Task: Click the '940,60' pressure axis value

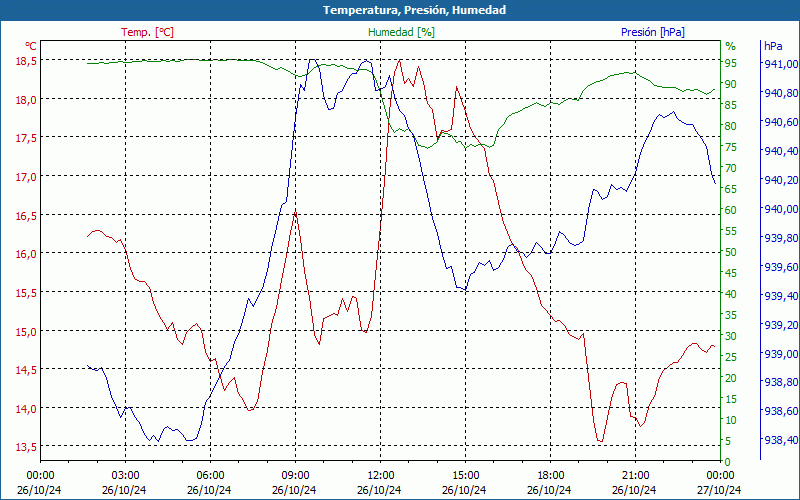Action: tap(779, 122)
